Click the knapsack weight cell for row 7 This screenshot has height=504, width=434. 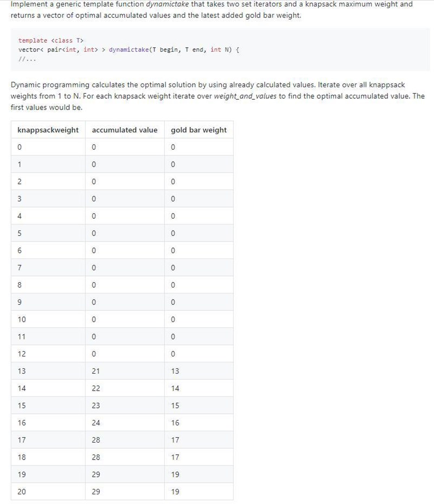pyautogui.click(x=20, y=267)
